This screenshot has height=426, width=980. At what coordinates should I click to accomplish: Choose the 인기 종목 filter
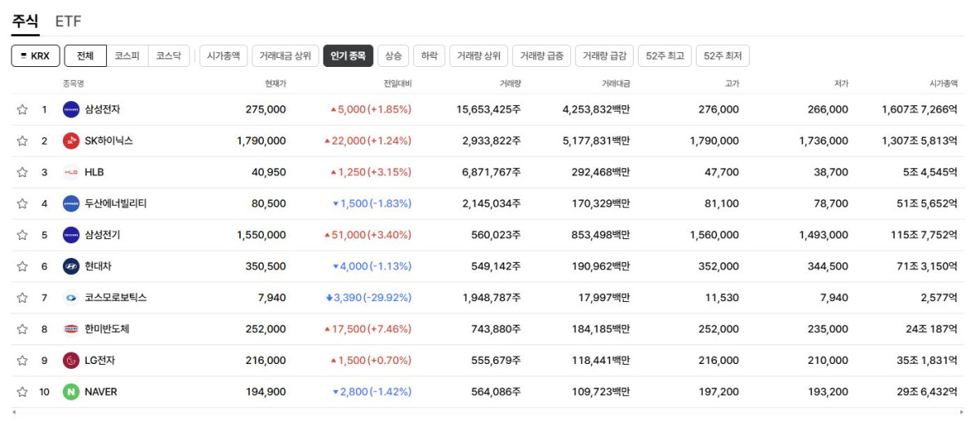(x=348, y=56)
